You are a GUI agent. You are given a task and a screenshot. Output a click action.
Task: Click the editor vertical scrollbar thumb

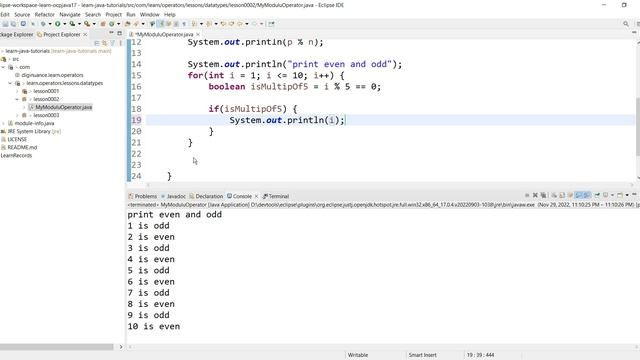point(637,127)
